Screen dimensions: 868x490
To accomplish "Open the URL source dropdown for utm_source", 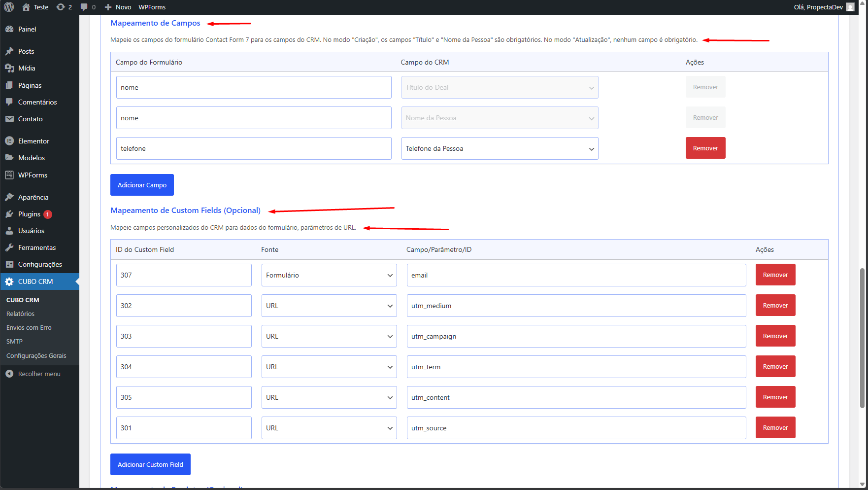I will 329,428.
